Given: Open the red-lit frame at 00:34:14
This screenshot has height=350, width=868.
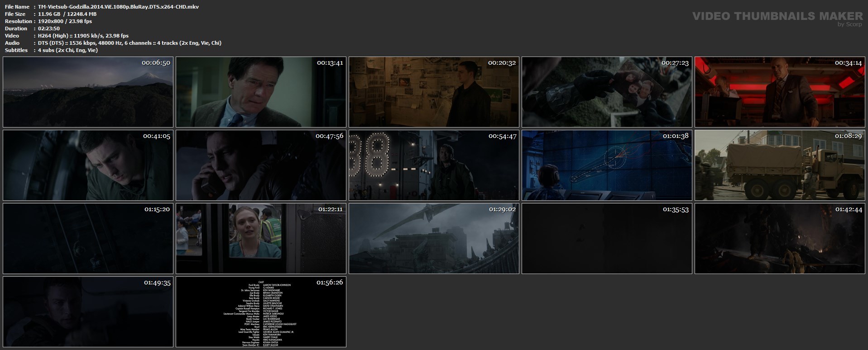Looking at the screenshot, I should coord(780,92).
